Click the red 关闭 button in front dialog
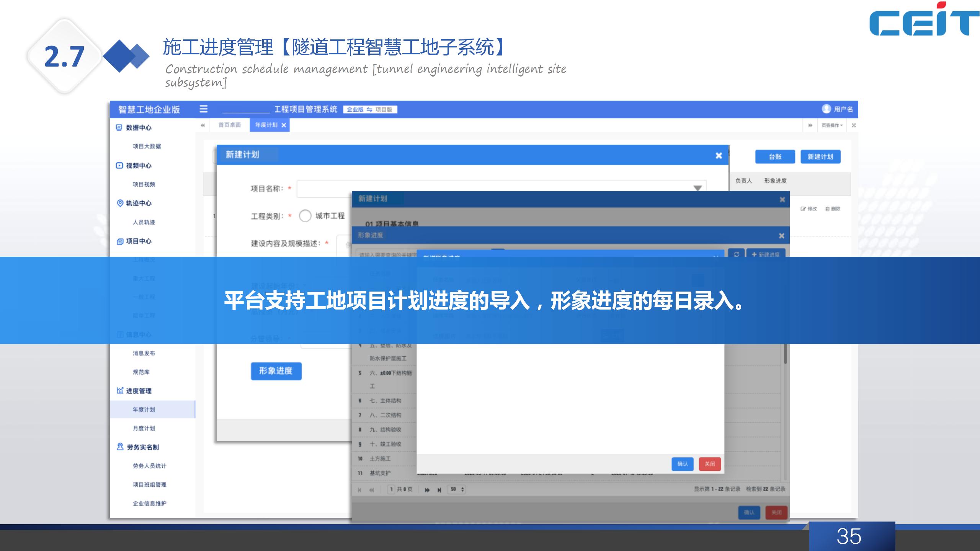 pyautogui.click(x=710, y=464)
